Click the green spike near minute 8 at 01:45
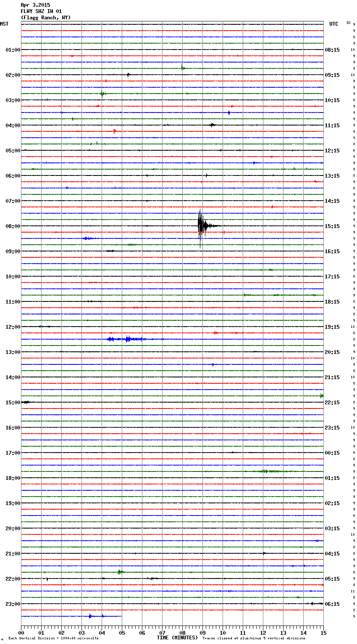Screen dimensions: 357x644 183,68
